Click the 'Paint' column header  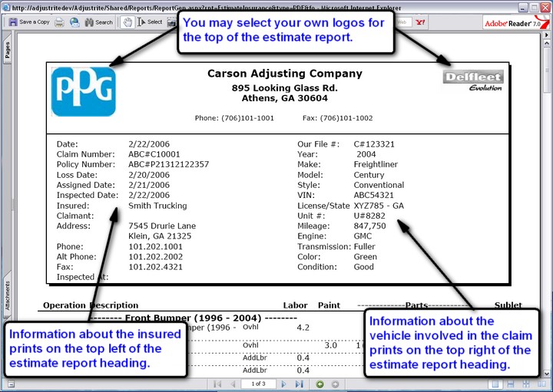pos(329,305)
